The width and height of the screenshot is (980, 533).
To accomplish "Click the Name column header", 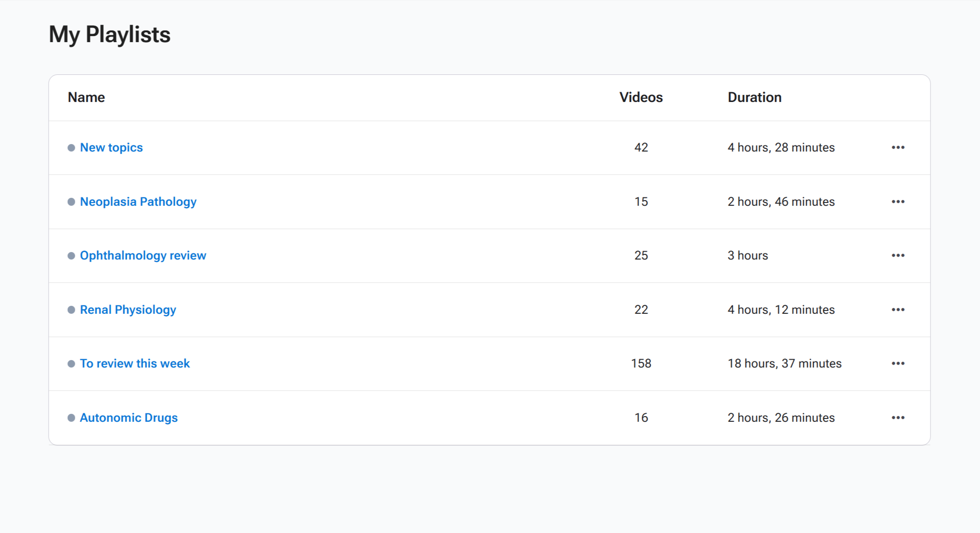I will click(x=86, y=97).
